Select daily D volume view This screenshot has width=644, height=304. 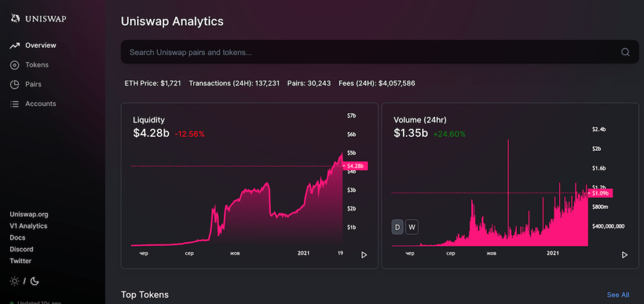(397, 227)
